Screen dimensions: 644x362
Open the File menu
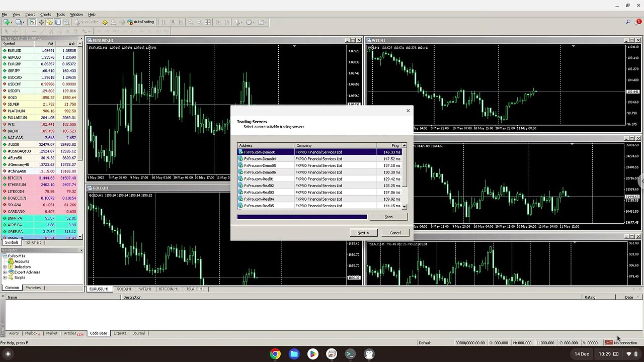pos(5,15)
